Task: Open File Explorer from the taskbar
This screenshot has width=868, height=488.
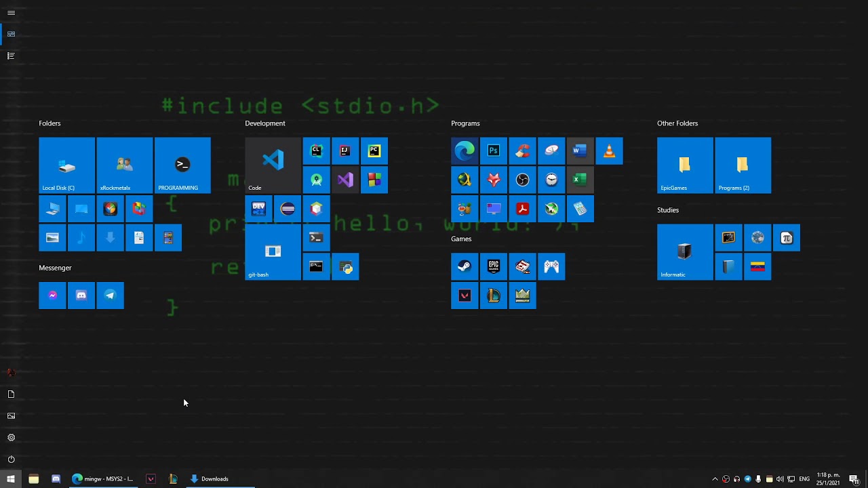Action: coord(33,479)
